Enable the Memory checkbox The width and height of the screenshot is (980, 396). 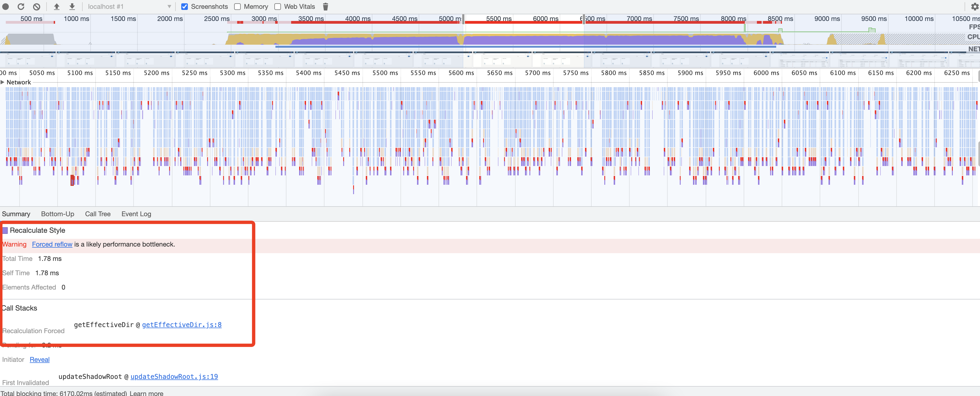click(237, 6)
